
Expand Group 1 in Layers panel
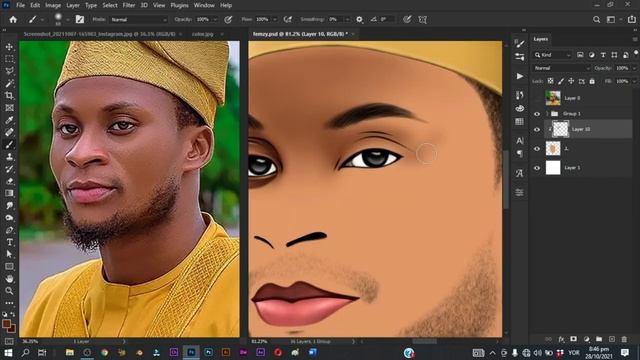[x=547, y=114]
